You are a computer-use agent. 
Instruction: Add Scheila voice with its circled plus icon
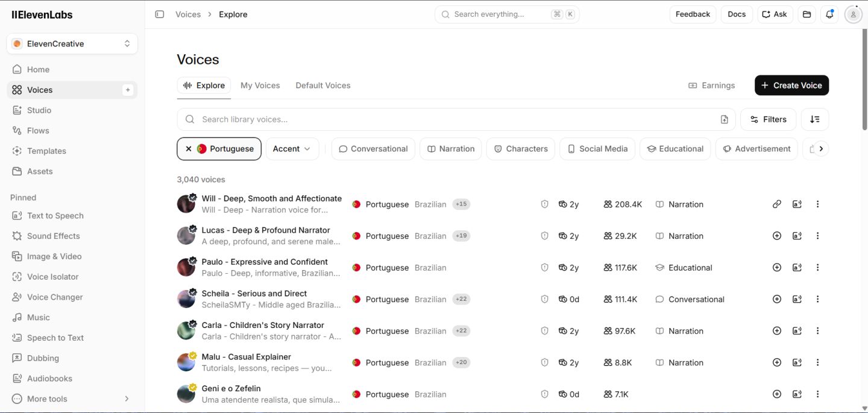point(777,300)
